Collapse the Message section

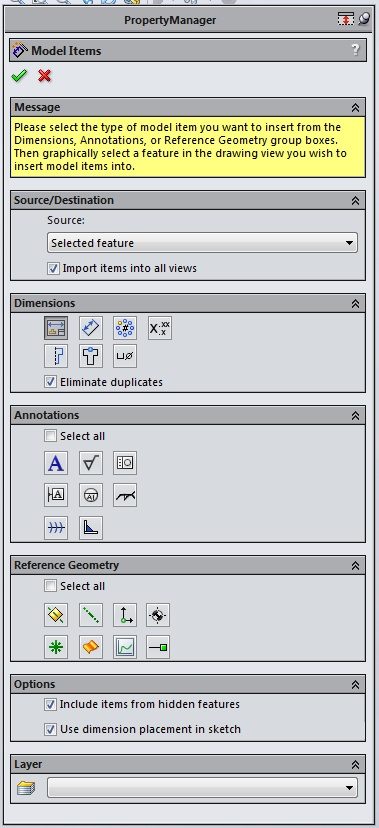[355, 107]
